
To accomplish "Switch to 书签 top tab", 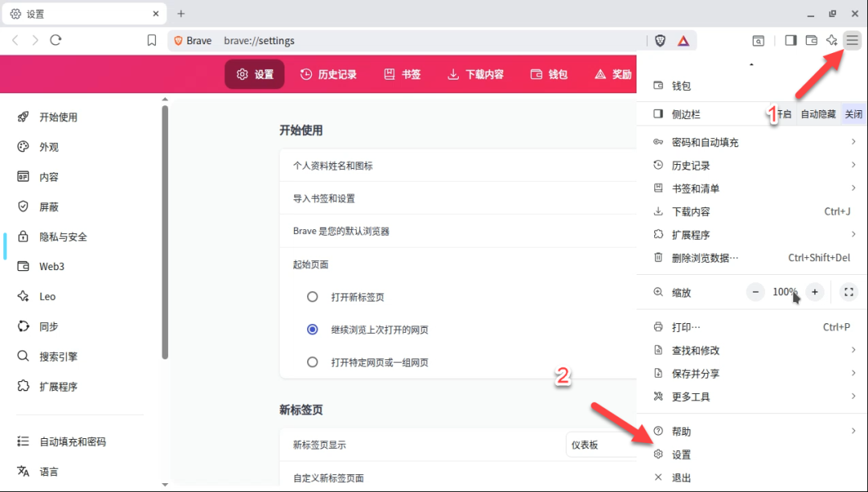I will pos(403,74).
